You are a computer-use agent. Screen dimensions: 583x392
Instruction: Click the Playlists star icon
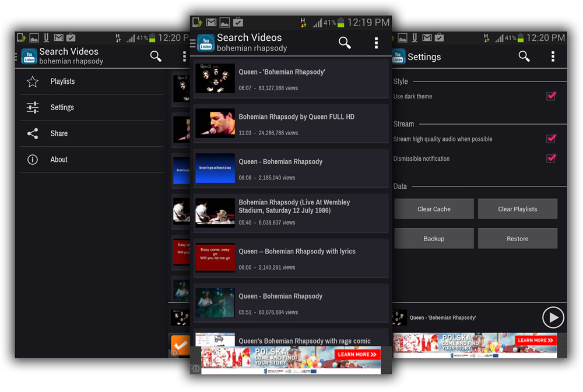point(33,82)
